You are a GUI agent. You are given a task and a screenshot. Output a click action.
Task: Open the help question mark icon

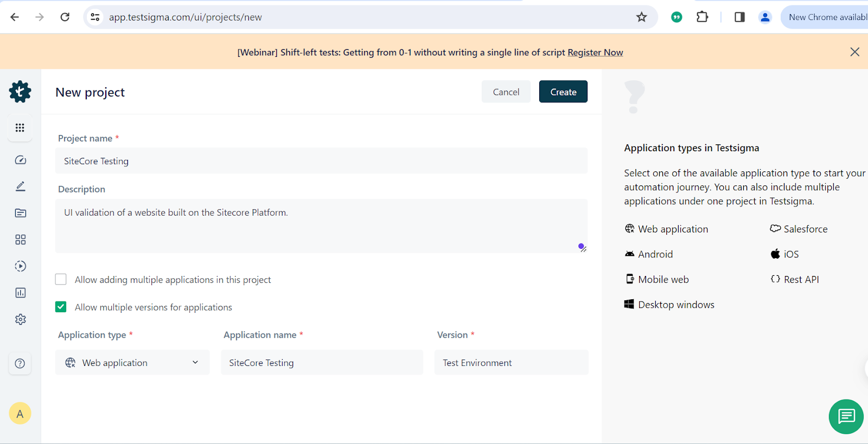click(x=20, y=364)
